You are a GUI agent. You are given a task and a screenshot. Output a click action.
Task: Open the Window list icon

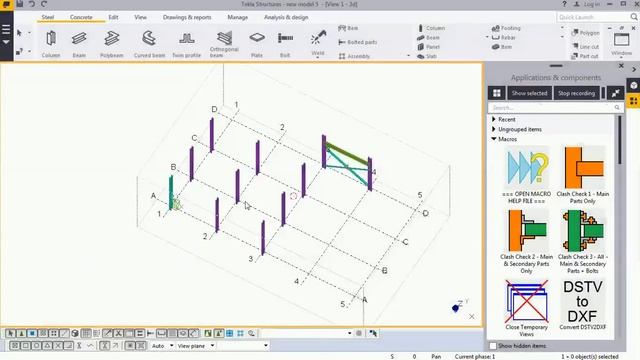(x=622, y=40)
